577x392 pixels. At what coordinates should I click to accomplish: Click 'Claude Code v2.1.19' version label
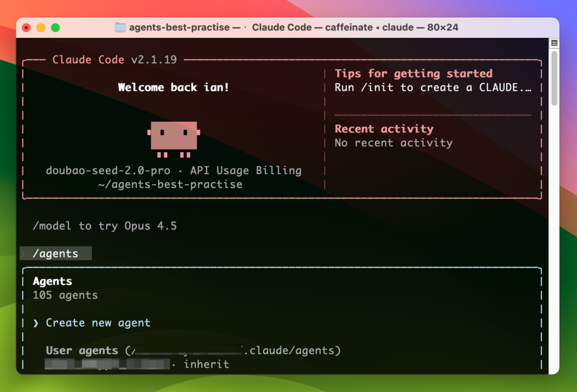pos(114,60)
